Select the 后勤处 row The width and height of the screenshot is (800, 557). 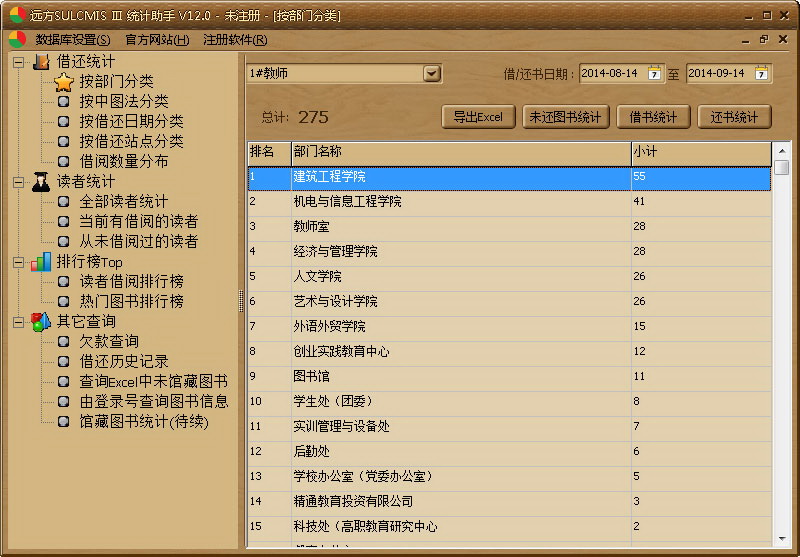click(509, 453)
